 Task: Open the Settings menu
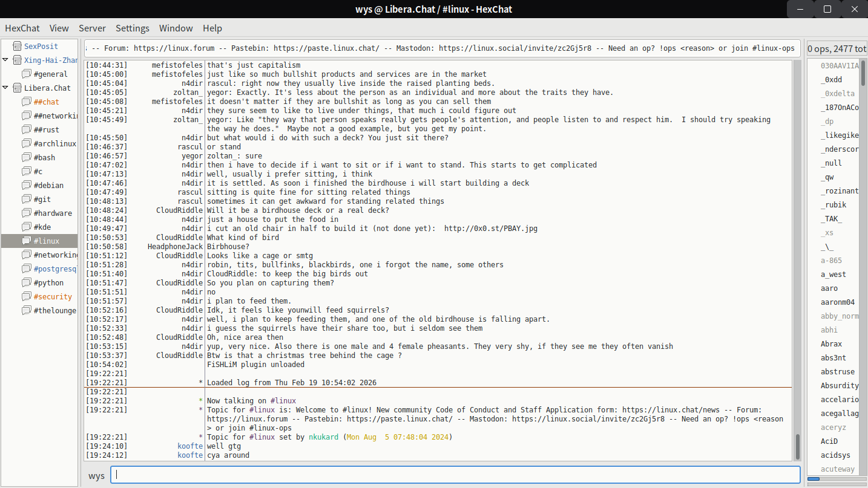tap(132, 28)
